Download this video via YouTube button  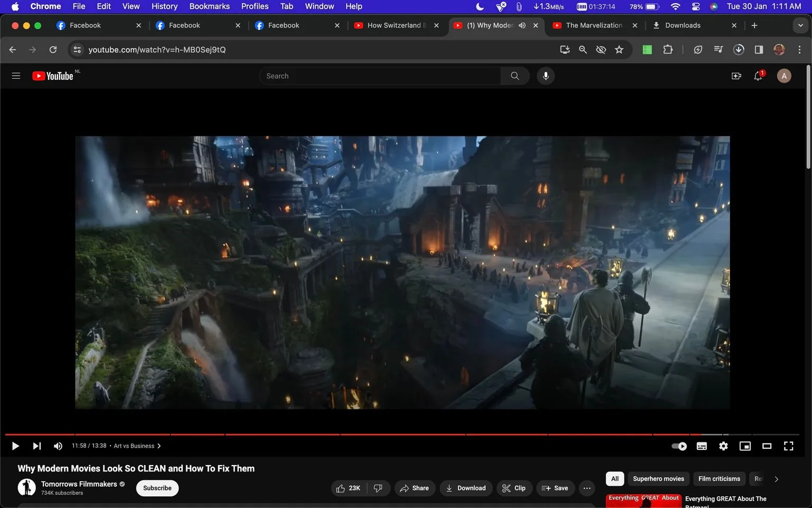tap(466, 488)
